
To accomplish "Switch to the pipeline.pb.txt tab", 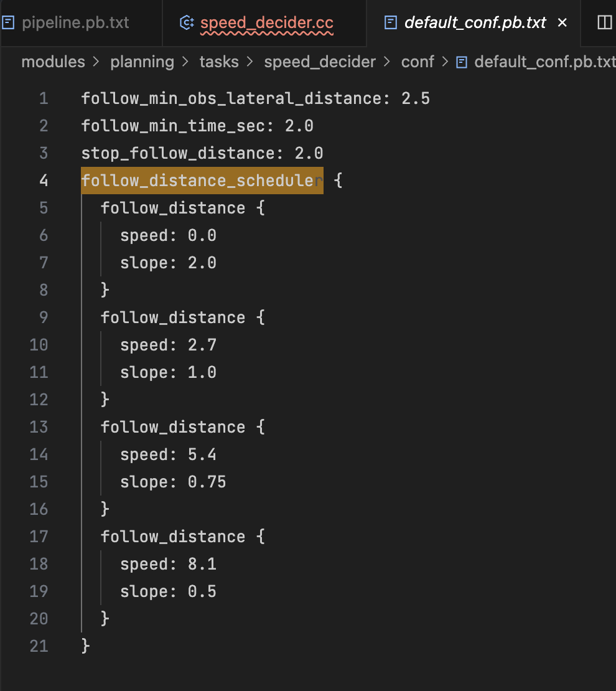I will 75,23.
